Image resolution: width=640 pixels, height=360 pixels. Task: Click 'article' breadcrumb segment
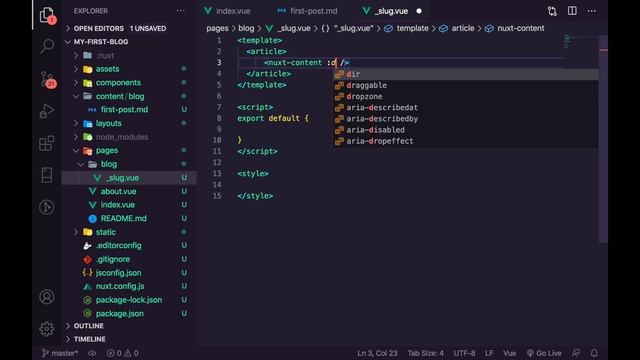(x=463, y=28)
